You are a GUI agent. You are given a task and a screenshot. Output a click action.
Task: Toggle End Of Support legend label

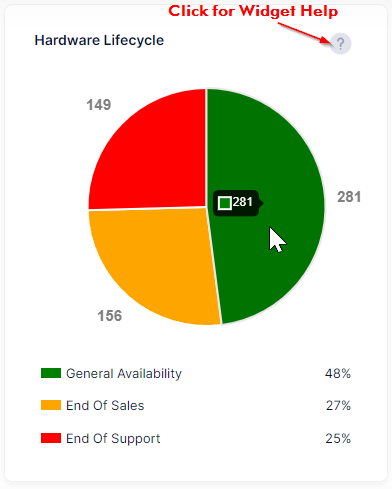pos(113,439)
